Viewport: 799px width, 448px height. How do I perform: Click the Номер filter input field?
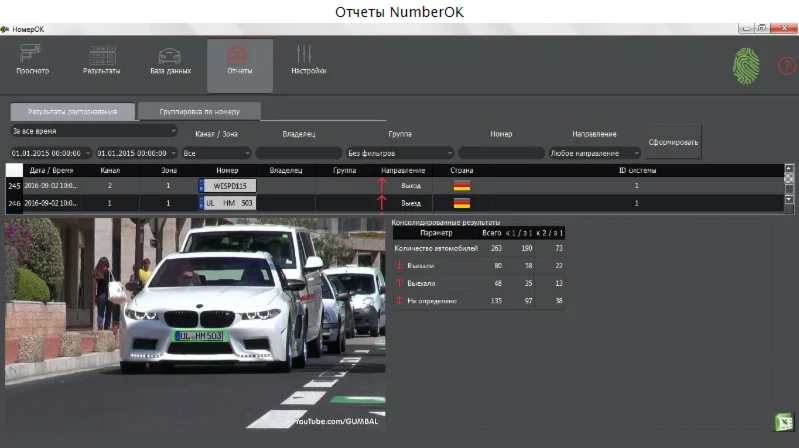501,153
